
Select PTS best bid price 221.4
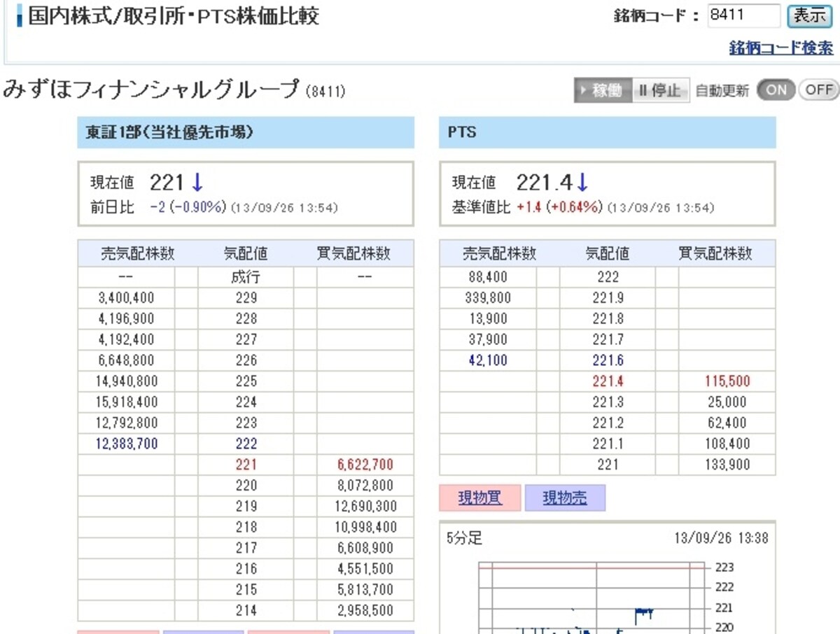pos(608,381)
